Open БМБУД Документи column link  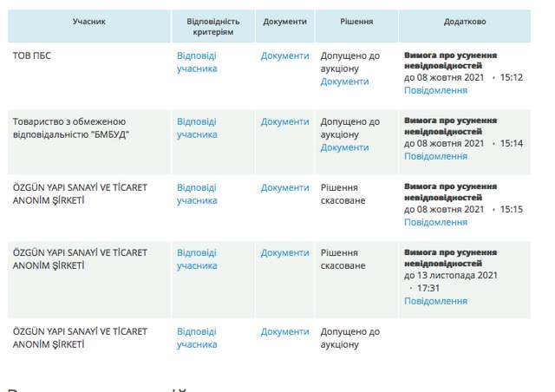pyautogui.click(x=284, y=121)
